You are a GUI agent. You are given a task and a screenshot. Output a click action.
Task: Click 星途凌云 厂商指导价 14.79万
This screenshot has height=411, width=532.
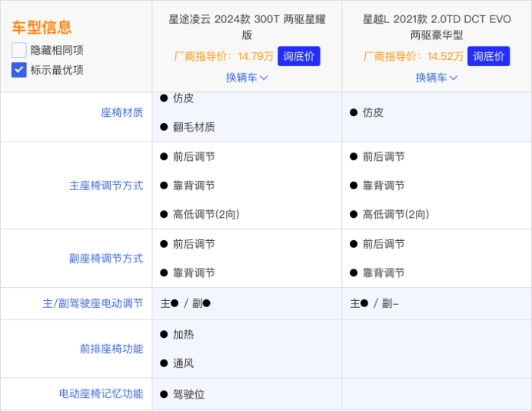click(224, 56)
